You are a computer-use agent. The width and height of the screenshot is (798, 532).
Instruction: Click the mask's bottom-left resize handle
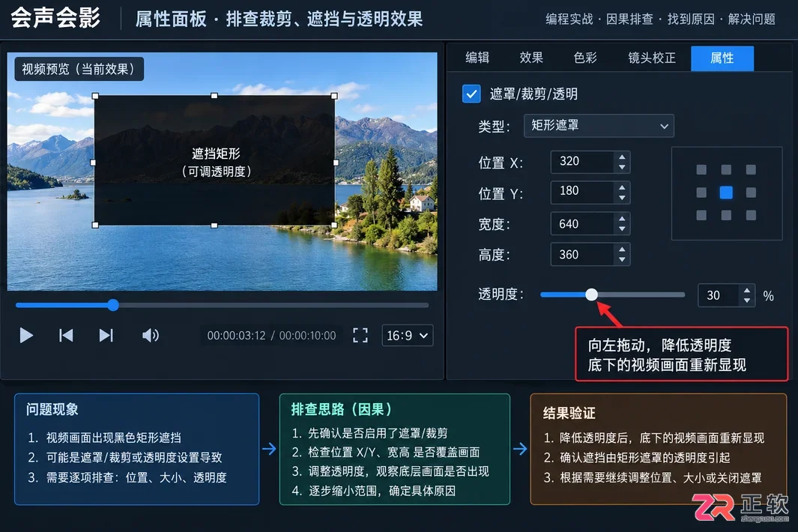point(95,225)
